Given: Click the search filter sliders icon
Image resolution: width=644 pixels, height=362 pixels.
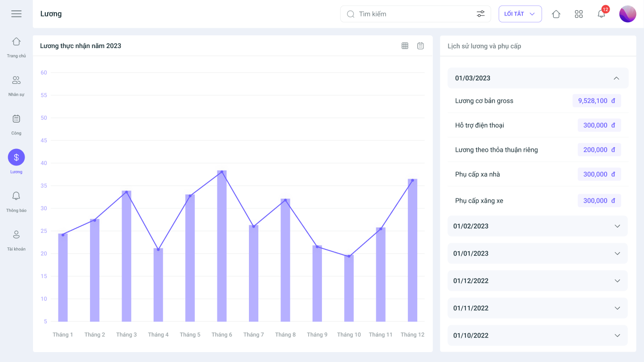Looking at the screenshot, I should pyautogui.click(x=480, y=14).
